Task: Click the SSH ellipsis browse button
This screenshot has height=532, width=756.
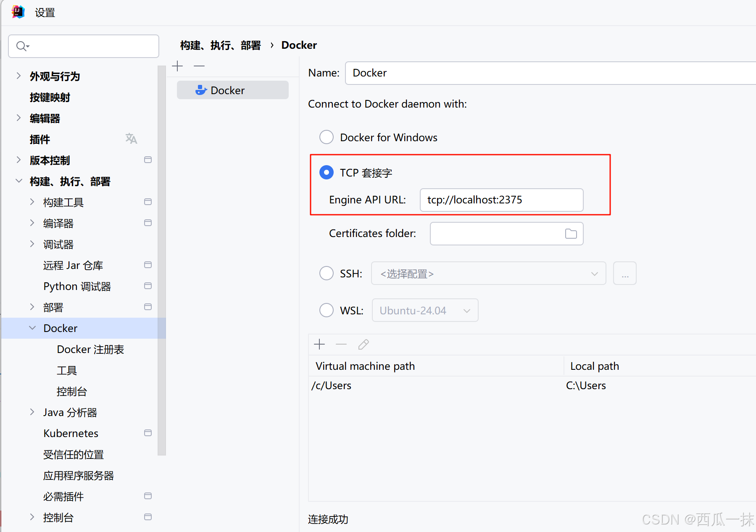Action: coord(625,274)
